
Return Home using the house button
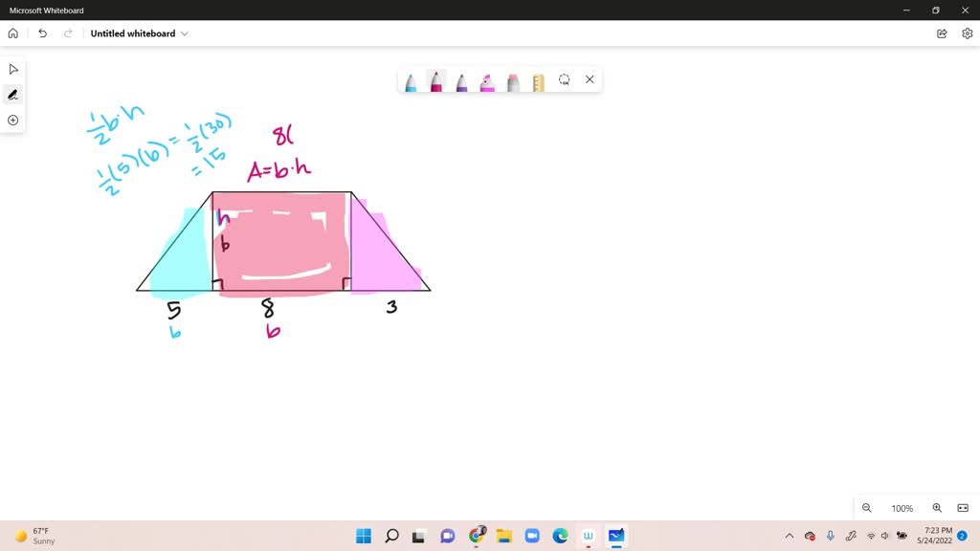pos(12,33)
